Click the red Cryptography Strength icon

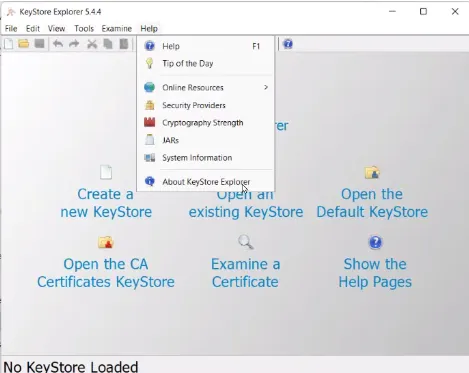pyautogui.click(x=149, y=122)
